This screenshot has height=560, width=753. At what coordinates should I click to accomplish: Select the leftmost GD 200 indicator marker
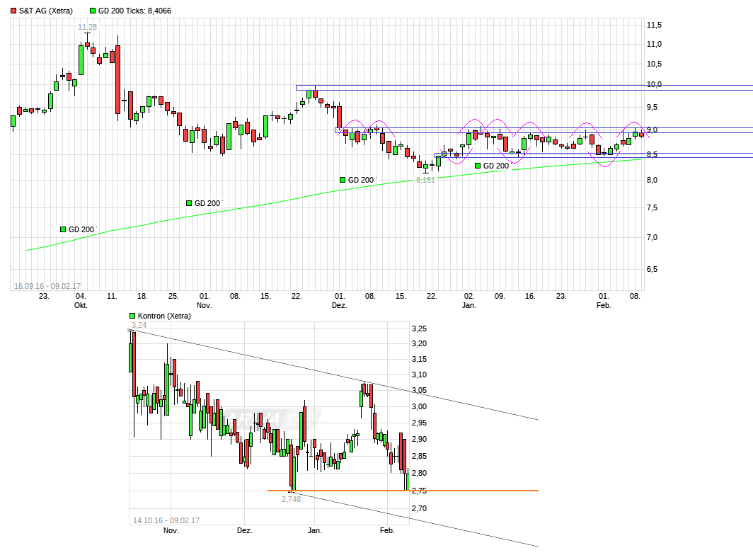pos(62,228)
